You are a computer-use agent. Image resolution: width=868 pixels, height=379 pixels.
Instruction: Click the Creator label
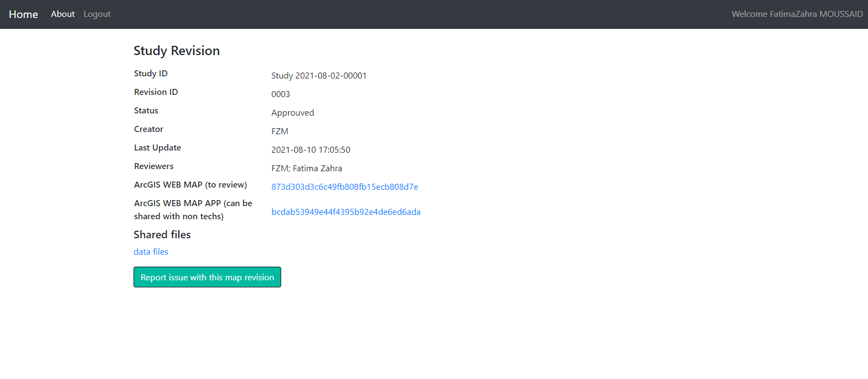(x=149, y=129)
